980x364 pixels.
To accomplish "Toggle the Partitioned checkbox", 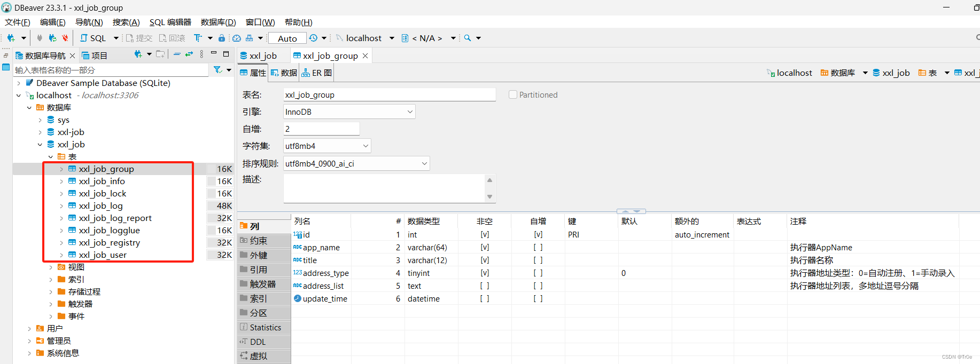I will click(x=513, y=94).
